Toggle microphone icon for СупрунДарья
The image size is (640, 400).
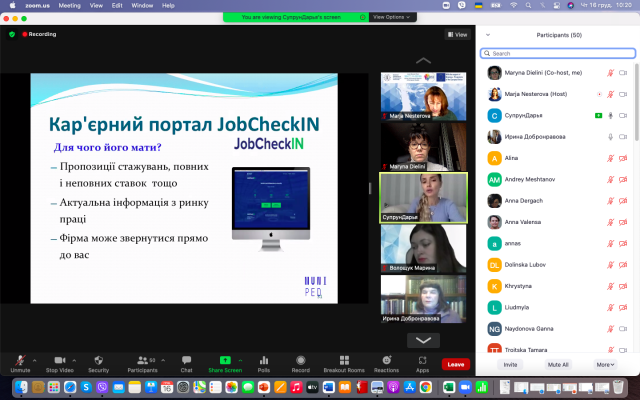tap(610, 116)
